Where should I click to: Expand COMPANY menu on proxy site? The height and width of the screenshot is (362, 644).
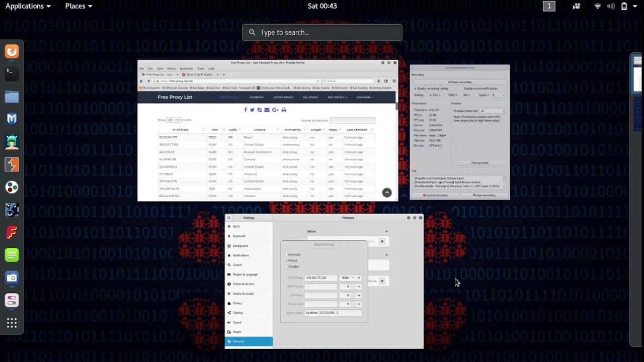[x=365, y=97]
